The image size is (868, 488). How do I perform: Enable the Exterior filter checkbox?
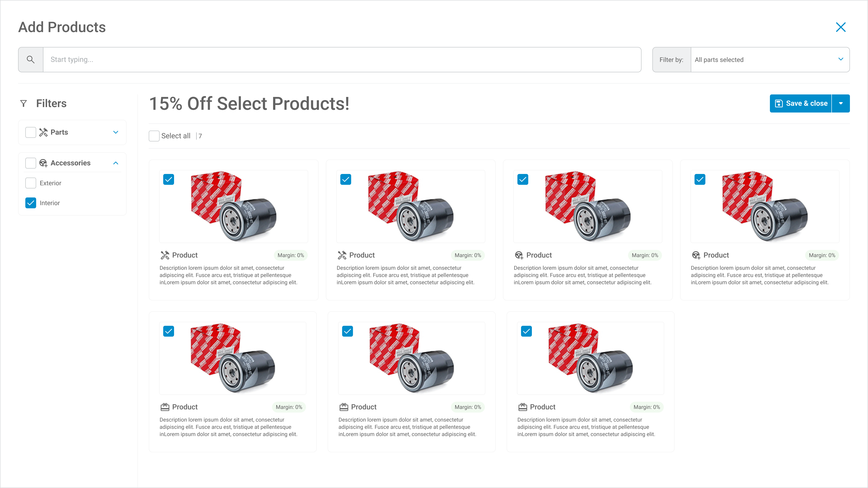click(31, 183)
